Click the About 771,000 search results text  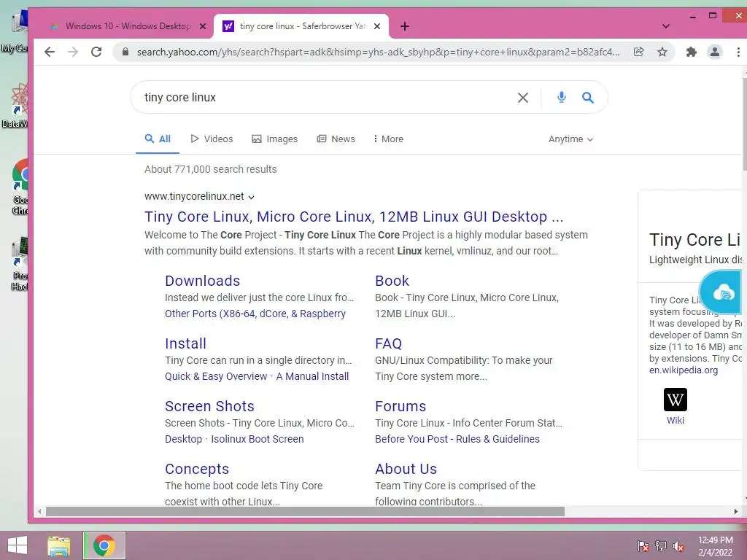click(211, 169)
